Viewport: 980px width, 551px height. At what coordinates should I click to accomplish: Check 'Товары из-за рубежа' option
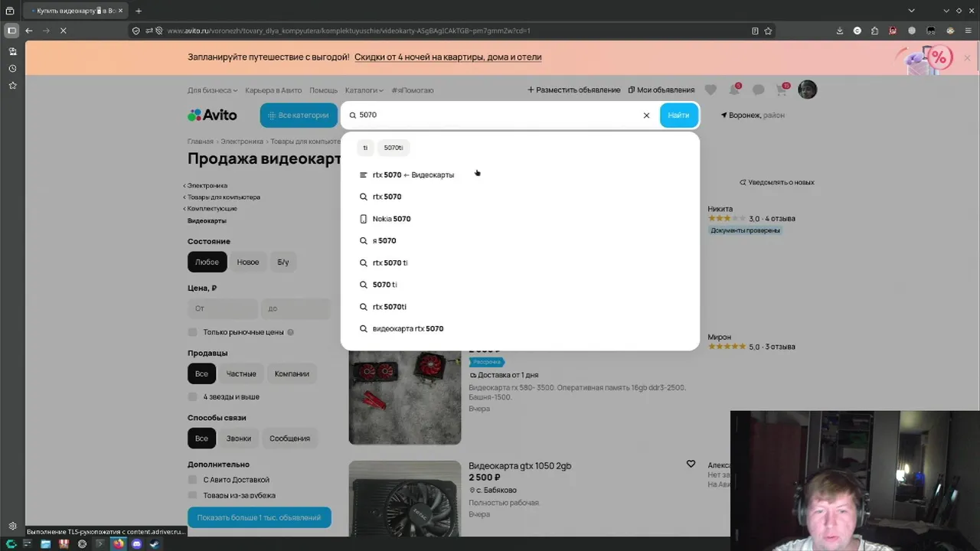[192, 495]
